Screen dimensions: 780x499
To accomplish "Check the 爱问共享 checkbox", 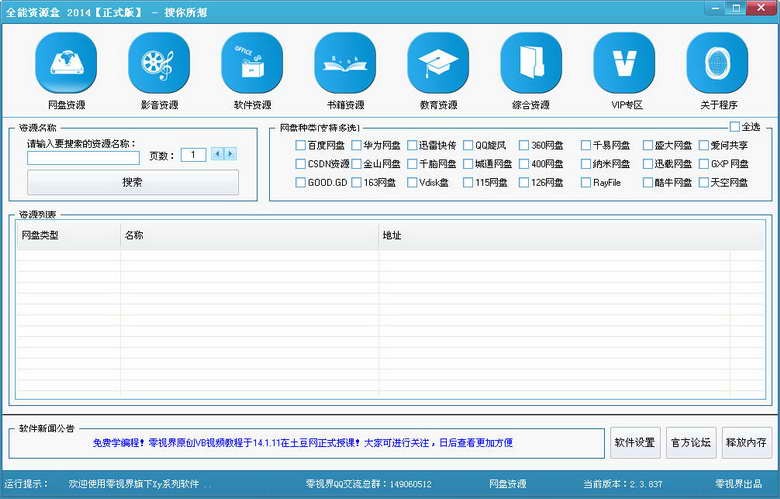I will point(704,145).
